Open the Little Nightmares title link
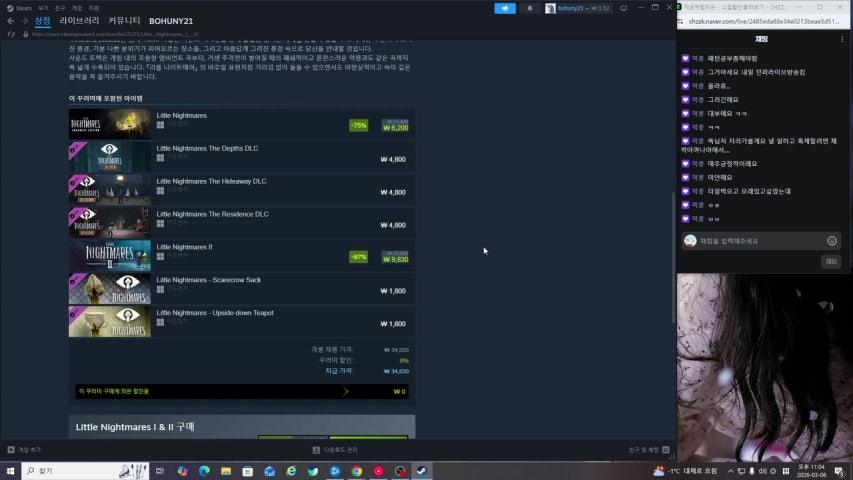853x480 pixels. [181, 115]
